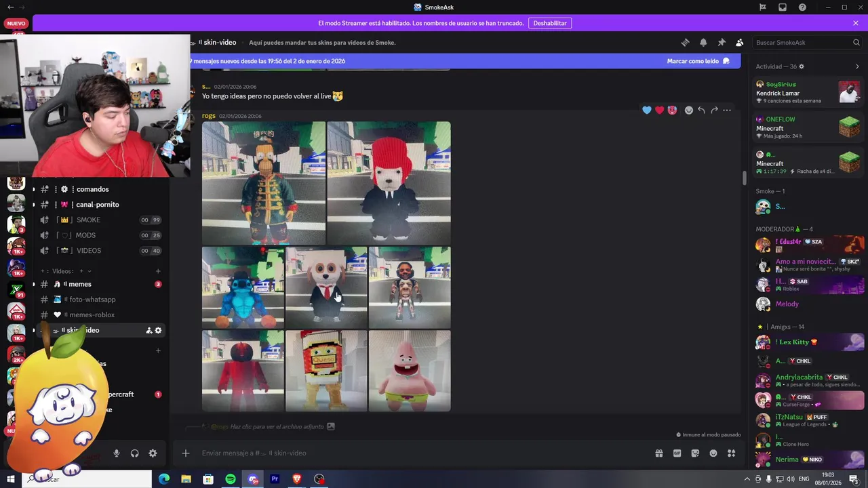Open the add reaction smiley in message toolbar

point(689,110)
